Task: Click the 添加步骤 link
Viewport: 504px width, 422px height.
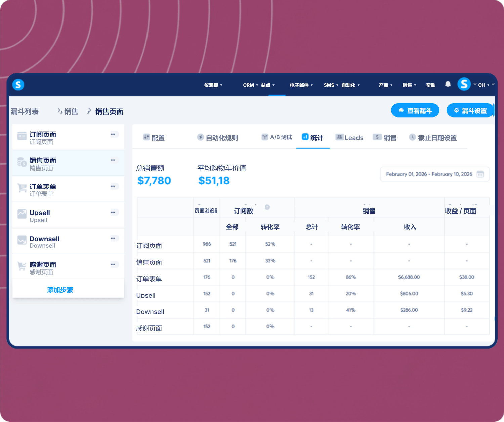Action: (x=60, y=290)
